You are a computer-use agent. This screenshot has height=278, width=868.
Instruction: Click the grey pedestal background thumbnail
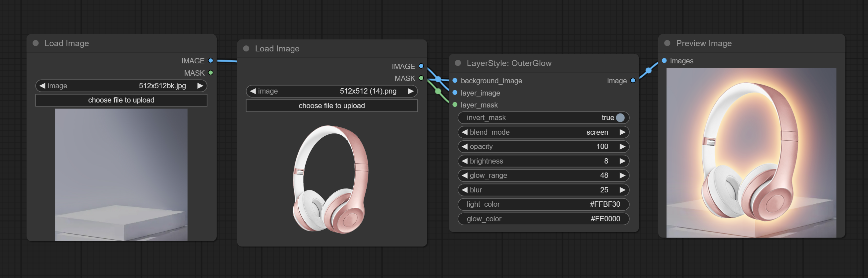click(121, 175)
